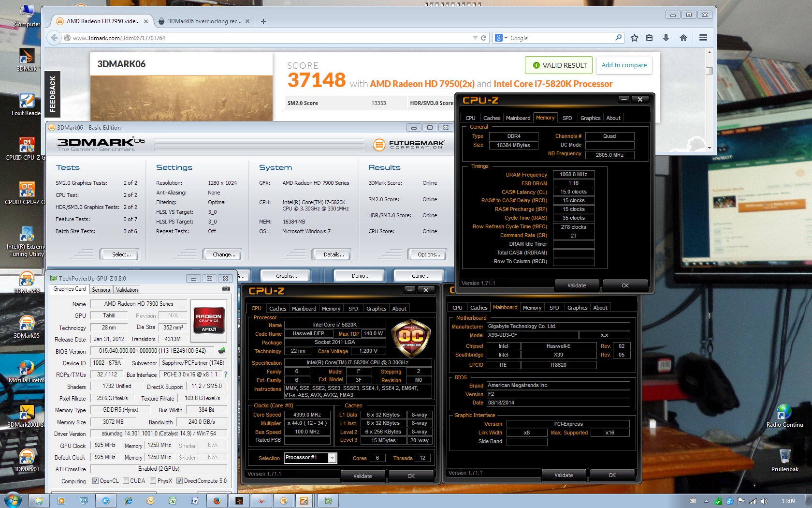The height and width of the screenshot is (508, 812).
Task: Toggle the PhysX checkbox in GPU-Z
Action: tap(153, 481)
